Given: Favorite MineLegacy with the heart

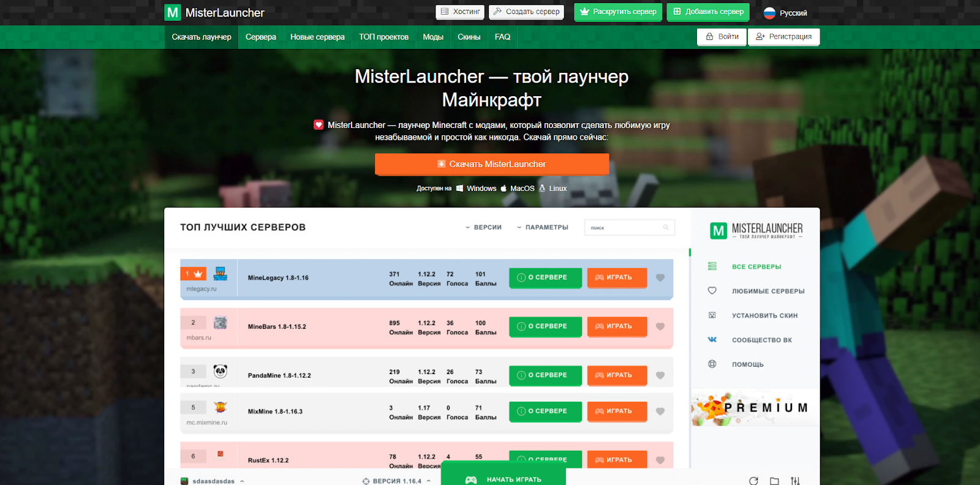Looking at the screenshot, I should pyautogui.click(x=660, y=278).
